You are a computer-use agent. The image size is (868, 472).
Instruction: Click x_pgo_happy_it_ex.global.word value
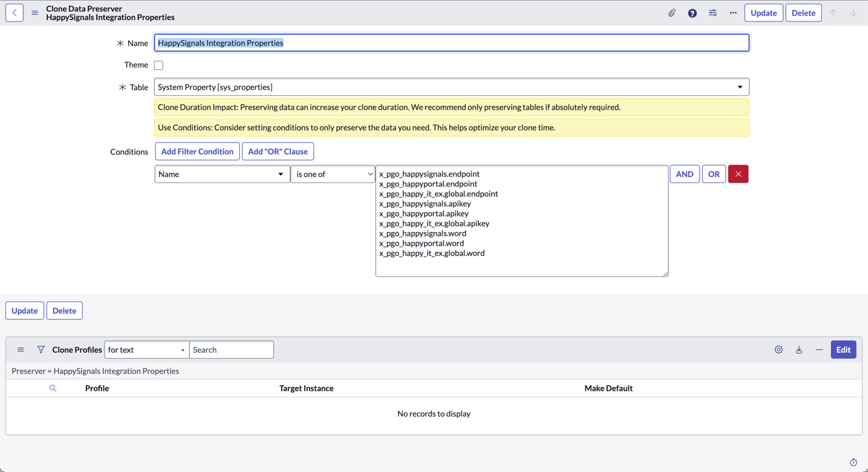(x=431, y=253)
